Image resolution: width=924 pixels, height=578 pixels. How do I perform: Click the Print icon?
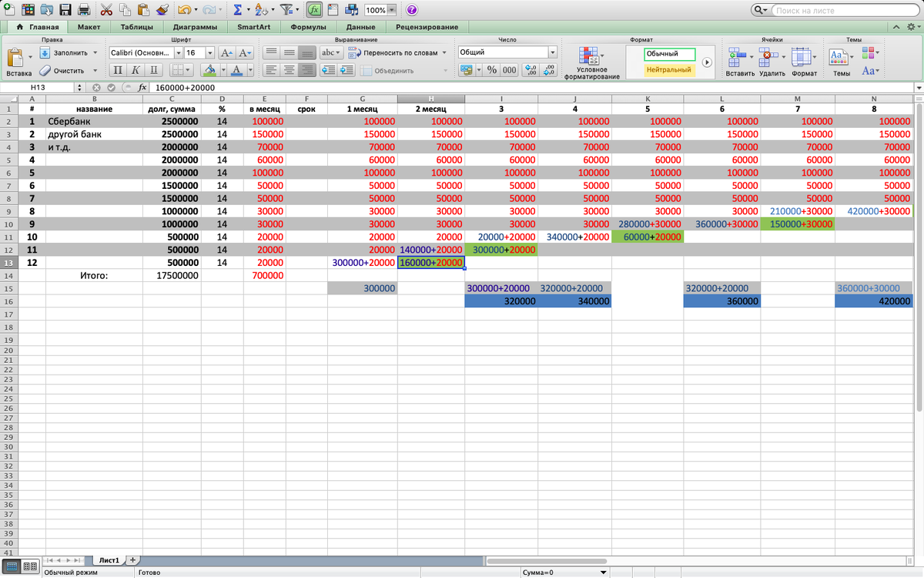tap(83, 10)
